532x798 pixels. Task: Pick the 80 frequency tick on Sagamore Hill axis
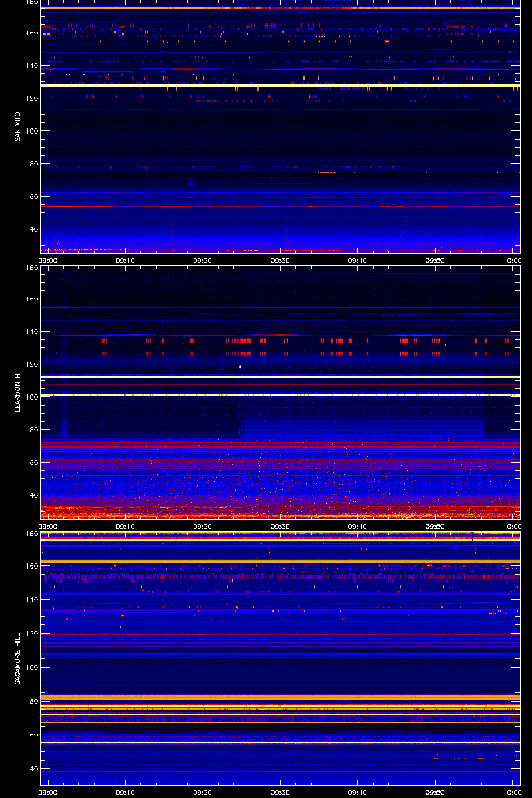coord(33,701)
